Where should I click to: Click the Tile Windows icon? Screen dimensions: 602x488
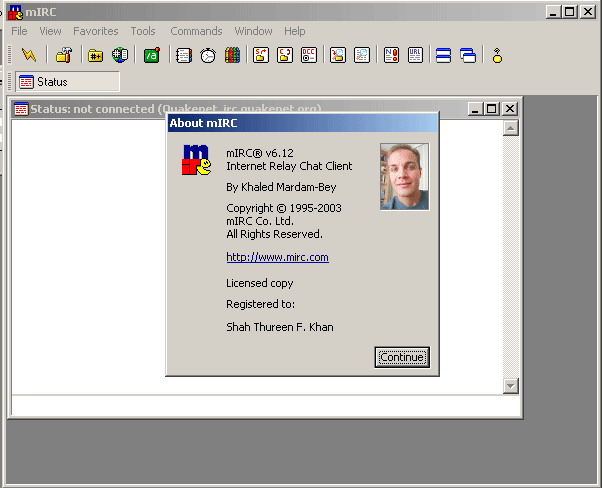443,55
